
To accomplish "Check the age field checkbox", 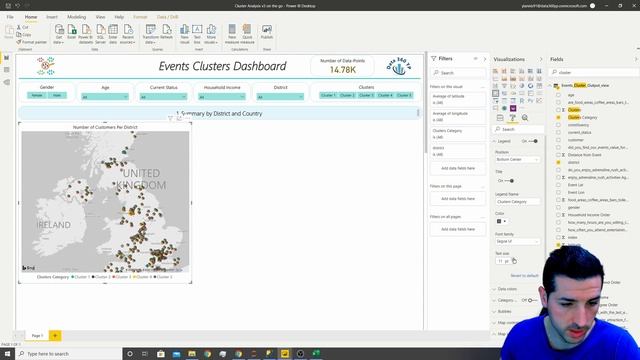I will coord(558,95).
